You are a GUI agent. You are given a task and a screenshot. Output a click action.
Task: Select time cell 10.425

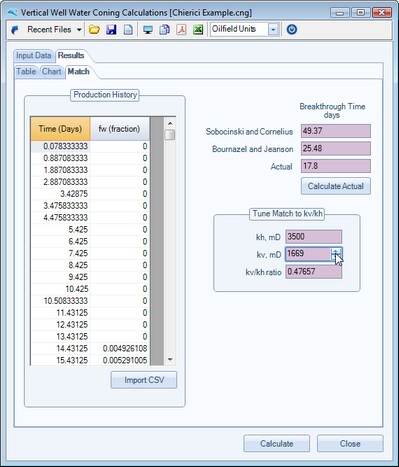[x=60, y=289]
